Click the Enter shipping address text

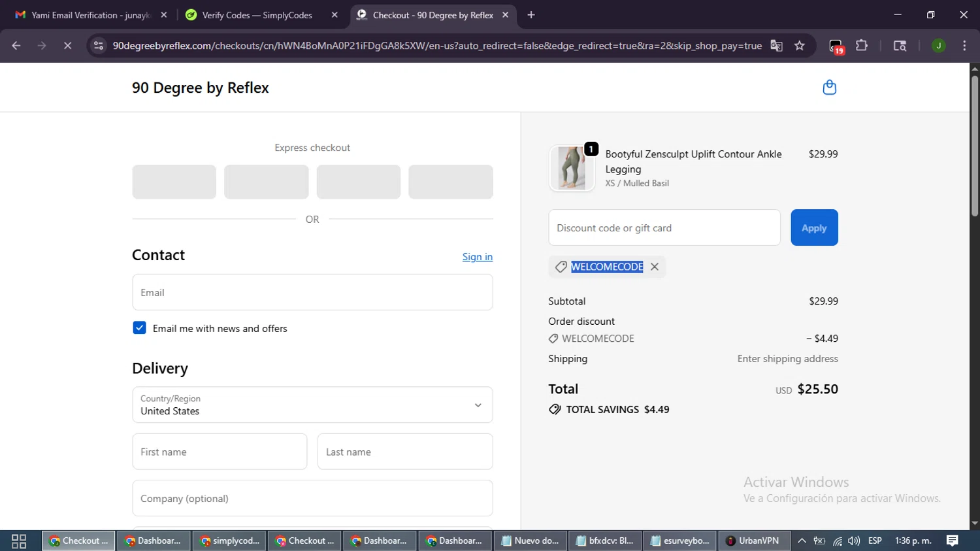point(787,358)
